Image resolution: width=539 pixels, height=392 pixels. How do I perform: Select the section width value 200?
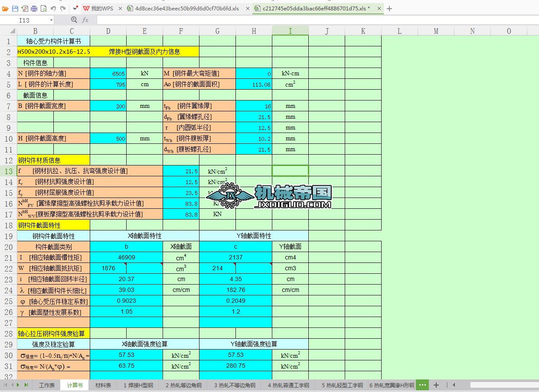pyautogui.click(x=108, y=106)
